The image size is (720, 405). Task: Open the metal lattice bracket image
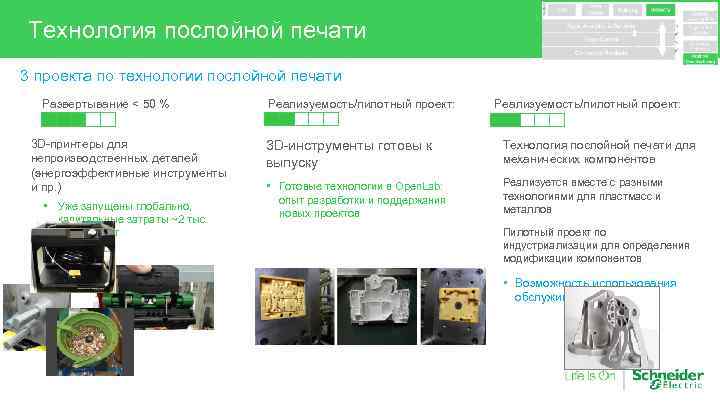click(x=612, y=328)
